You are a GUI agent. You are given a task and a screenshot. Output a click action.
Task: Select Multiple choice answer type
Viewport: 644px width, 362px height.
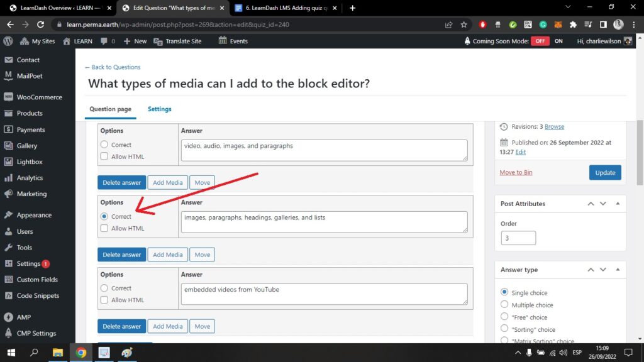click(504, 305)
